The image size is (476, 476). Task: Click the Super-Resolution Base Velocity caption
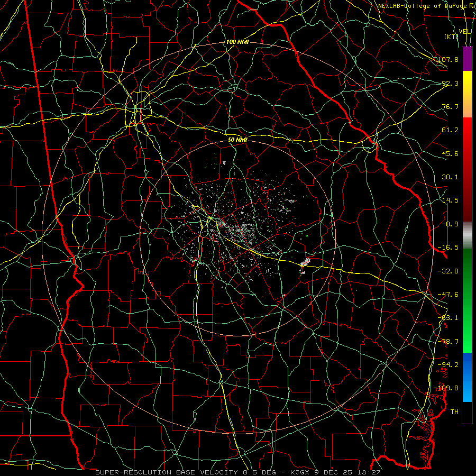click(x=167, y=472)
